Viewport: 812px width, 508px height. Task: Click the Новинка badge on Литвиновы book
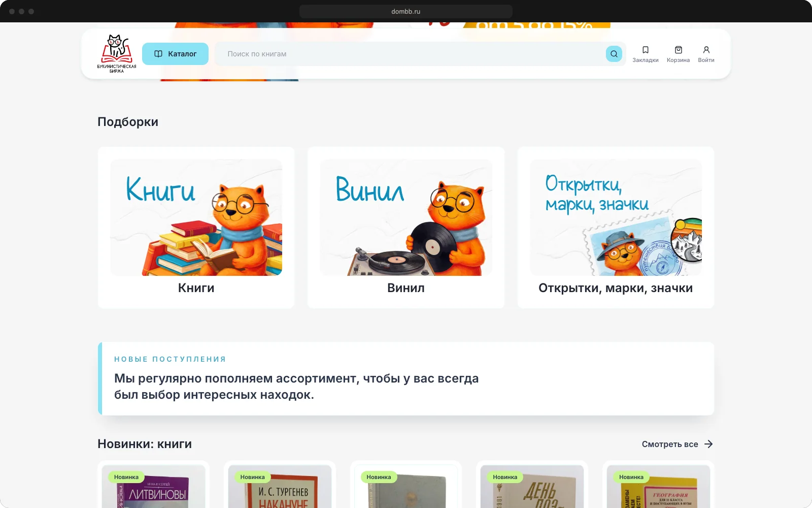[x=126, y=477]
